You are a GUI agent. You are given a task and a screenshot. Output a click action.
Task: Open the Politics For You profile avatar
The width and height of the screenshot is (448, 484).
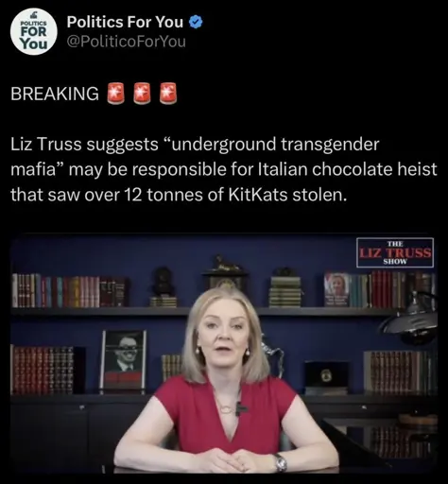coord(34,31)
